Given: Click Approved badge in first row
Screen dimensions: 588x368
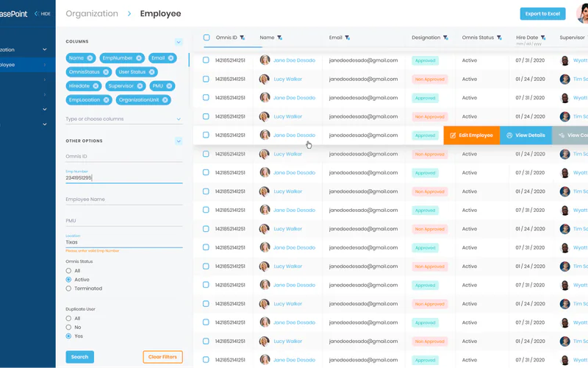Looking at the screenshot, I should coord(425,60).
